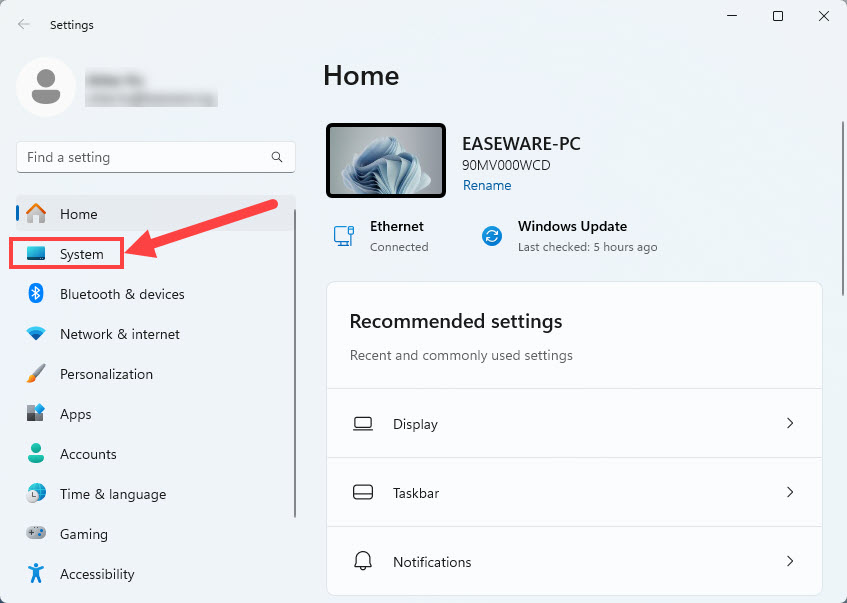Select Home in the navigation menu
Image resolution: width=847 pixels, height=603 pixels.
click(x=80, y=213)
